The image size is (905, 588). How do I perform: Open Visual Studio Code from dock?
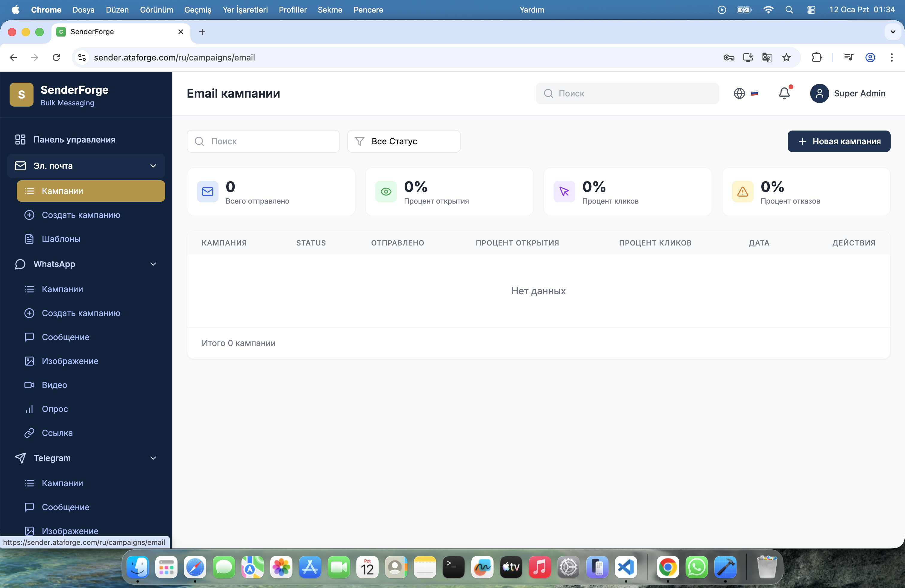pyautogui.click(x=625, y=567)
